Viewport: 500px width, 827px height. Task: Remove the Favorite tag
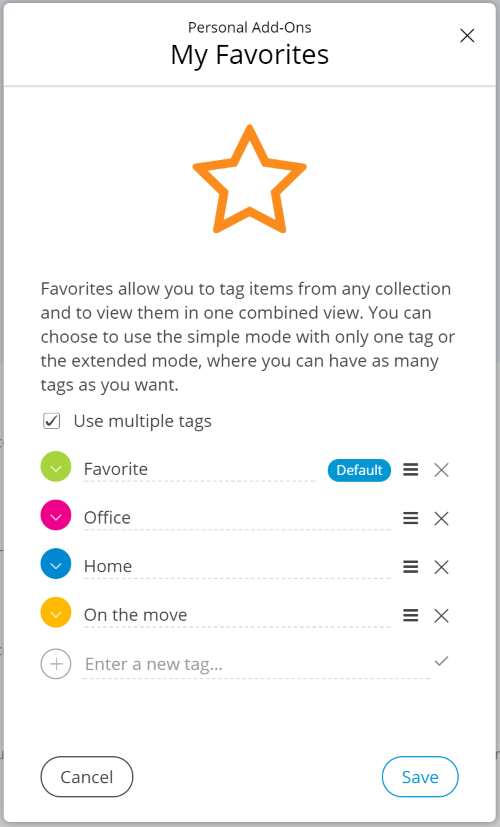(441, 470)
